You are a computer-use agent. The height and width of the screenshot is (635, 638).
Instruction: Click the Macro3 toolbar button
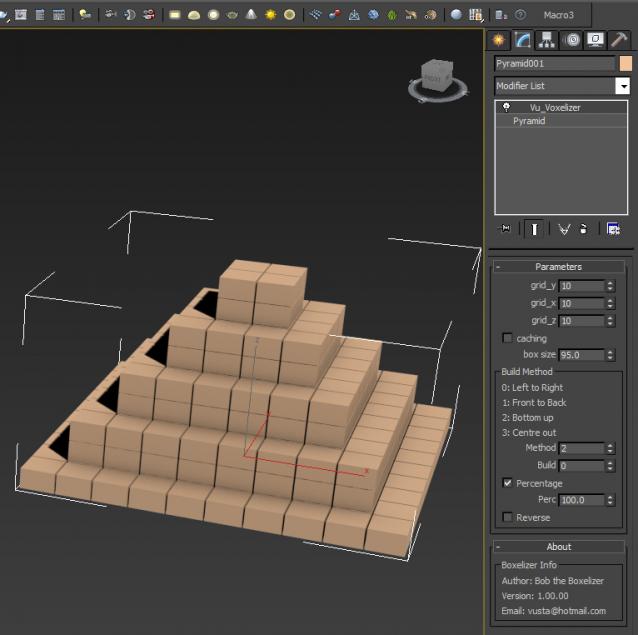[x=559, y=15]
